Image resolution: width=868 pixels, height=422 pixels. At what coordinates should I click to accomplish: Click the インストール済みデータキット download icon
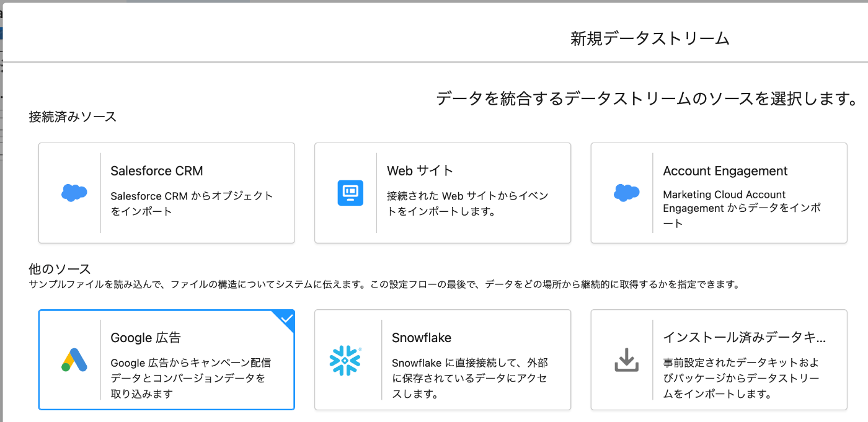(x=627, y=359)
